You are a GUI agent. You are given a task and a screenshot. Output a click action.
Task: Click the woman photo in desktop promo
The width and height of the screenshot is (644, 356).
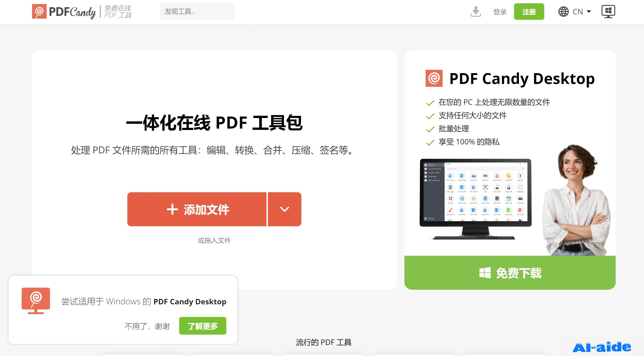pos(576,200)
